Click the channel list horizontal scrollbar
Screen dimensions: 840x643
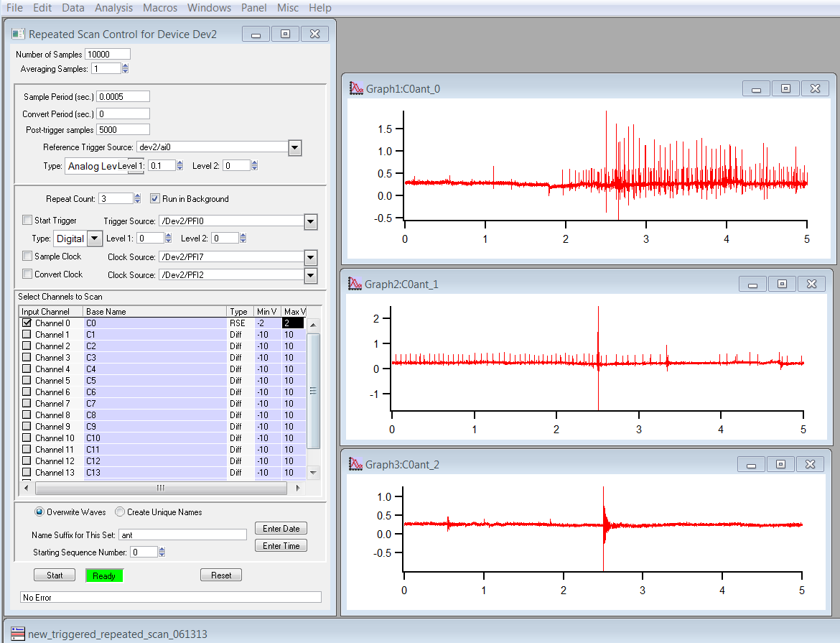tap(161, 488)
